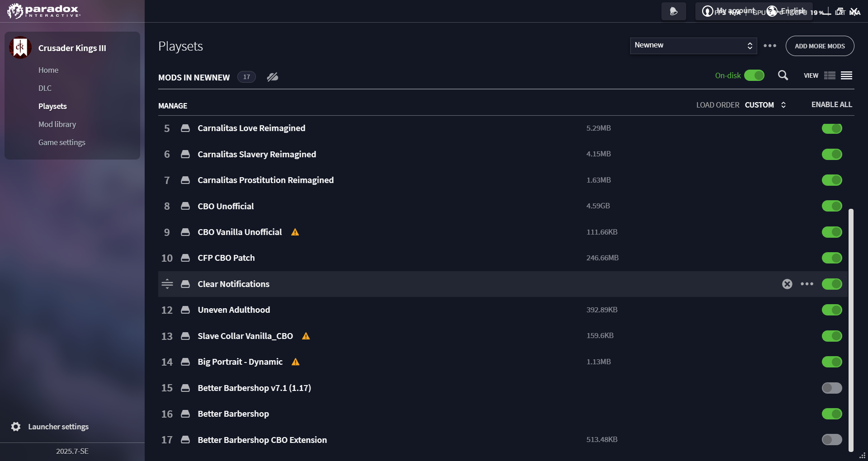Open the Mod library page
Screen dimensions: 868x461
[57, 124]
